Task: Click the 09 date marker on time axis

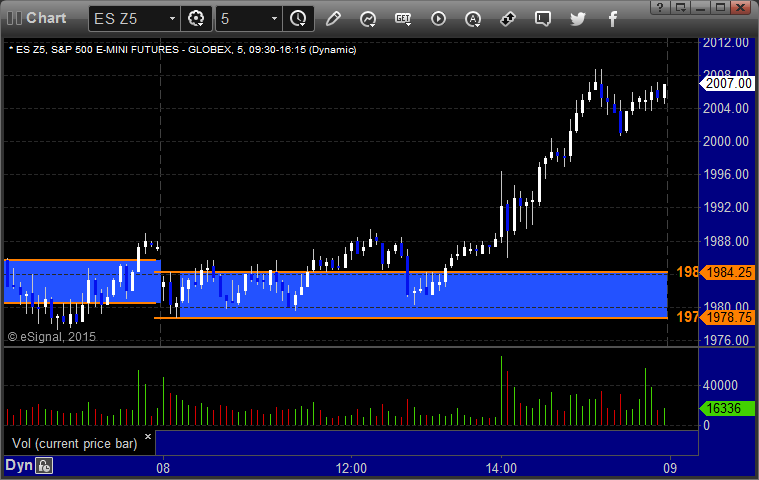Action: click(x=670, y=468)
